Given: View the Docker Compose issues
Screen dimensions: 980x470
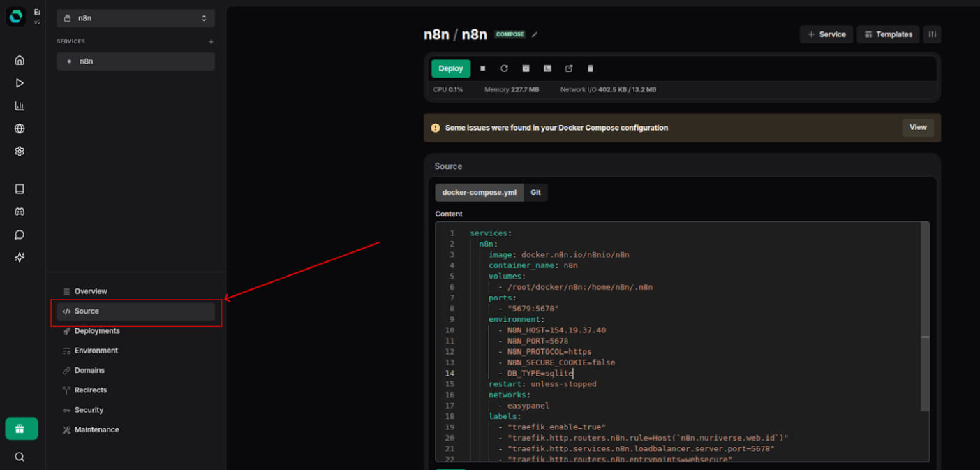Looking at the screenshot, I should pyautogui.click(x=918, y=127).
